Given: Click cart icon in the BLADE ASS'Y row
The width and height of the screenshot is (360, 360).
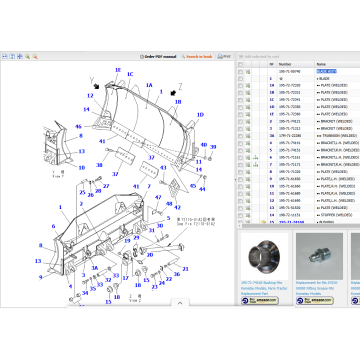Looking at the screenshot, I should (248, 71).
